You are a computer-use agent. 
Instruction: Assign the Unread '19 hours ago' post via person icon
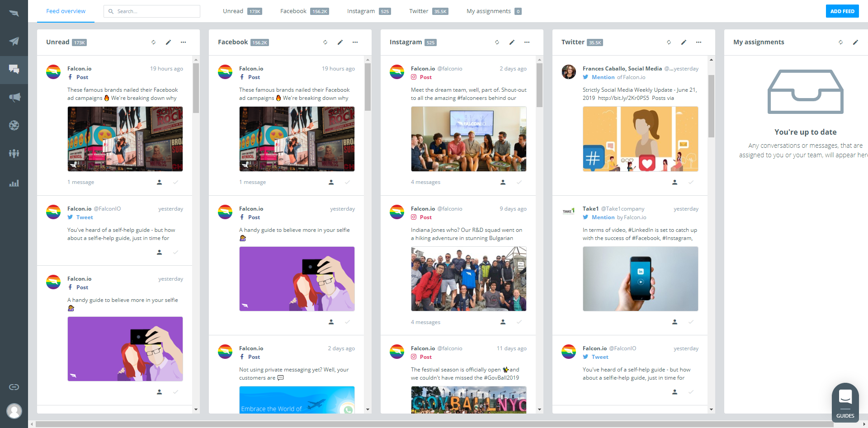click(x=159, y=182)
